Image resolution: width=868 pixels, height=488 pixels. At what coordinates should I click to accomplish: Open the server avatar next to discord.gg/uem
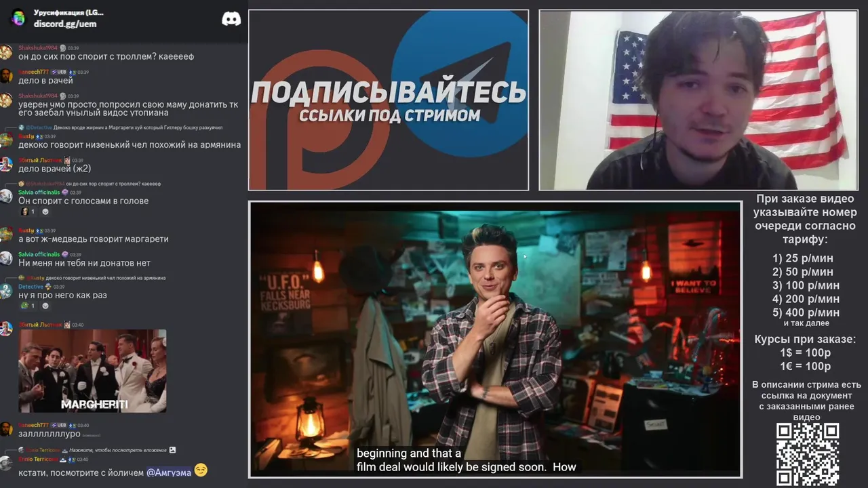[18, 18]
